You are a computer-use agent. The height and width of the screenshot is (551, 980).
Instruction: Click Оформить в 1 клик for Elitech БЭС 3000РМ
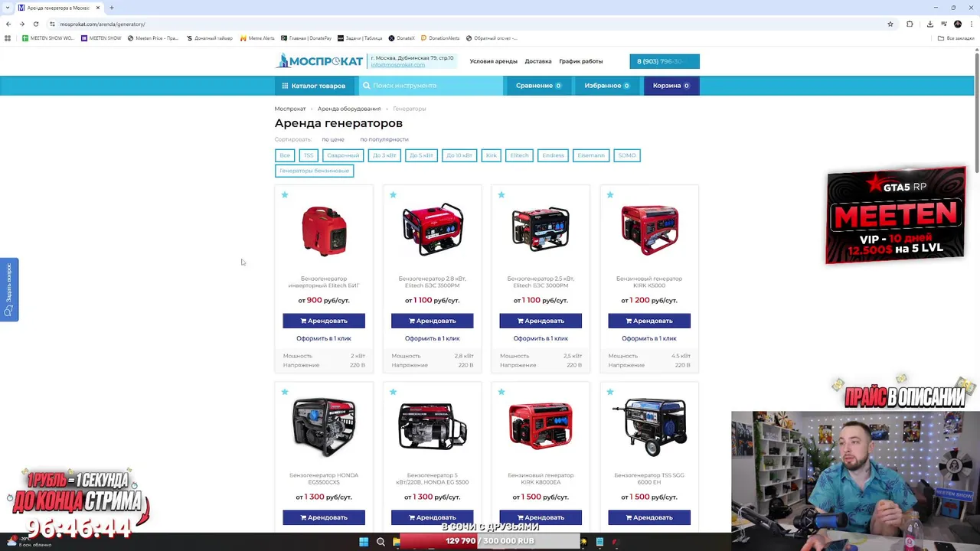(x=541, y=338)
